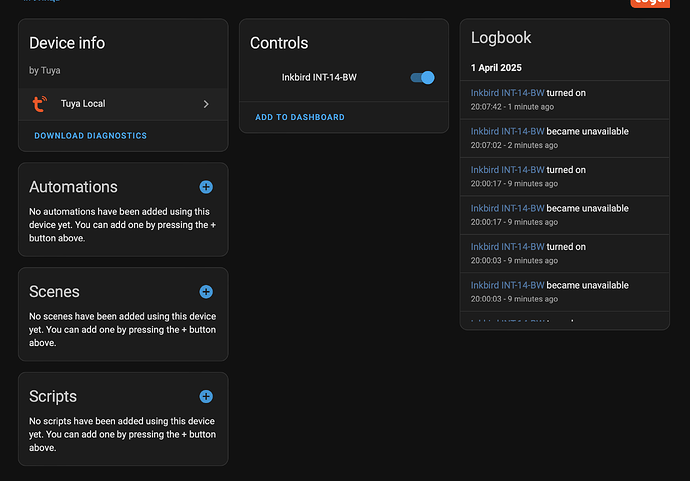Open Inkbird link in 20:00:03 turned on entry
The width and height of the screenshot is (690, 481).
[507, 247]
